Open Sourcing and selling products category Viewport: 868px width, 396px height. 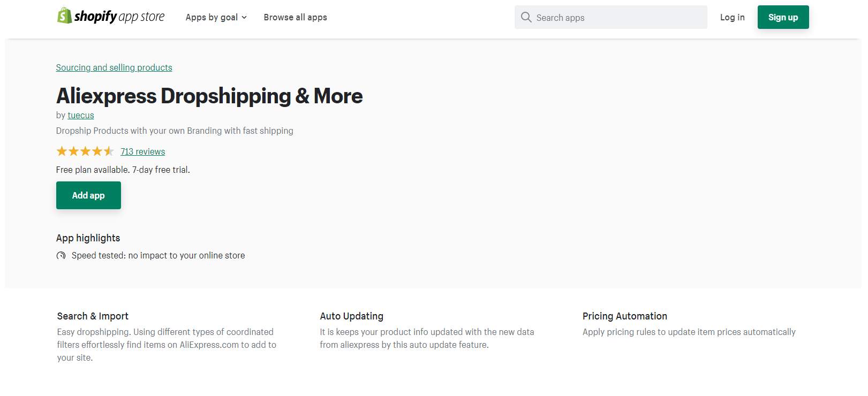click(x=114, y=67)
